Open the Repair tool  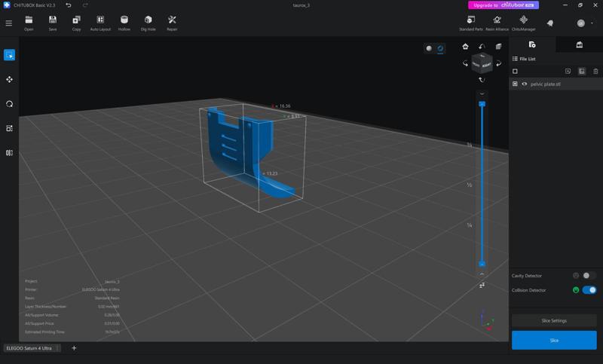coord(172,20)
